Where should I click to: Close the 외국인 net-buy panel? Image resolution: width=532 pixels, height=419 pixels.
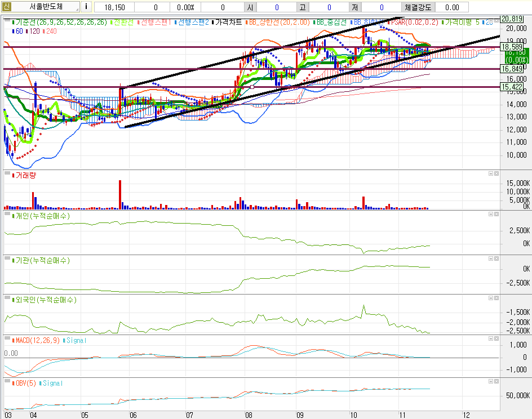pos(496,298)
